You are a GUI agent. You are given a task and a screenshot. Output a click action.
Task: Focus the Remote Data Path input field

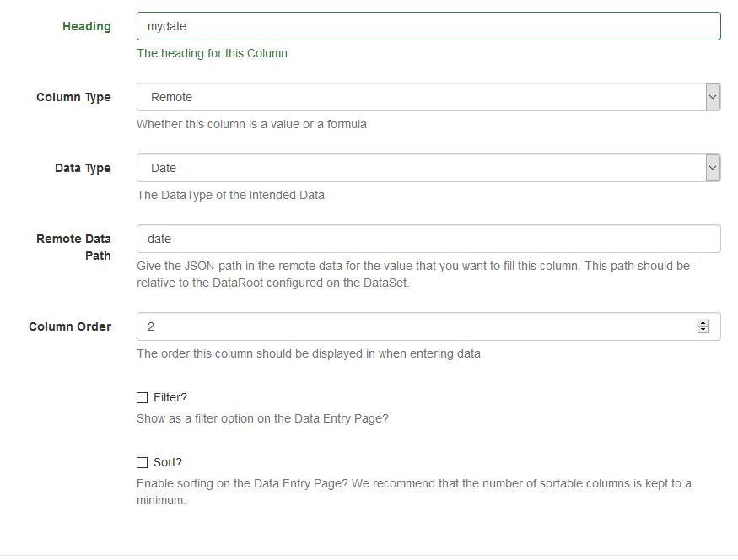click(428, 239)
